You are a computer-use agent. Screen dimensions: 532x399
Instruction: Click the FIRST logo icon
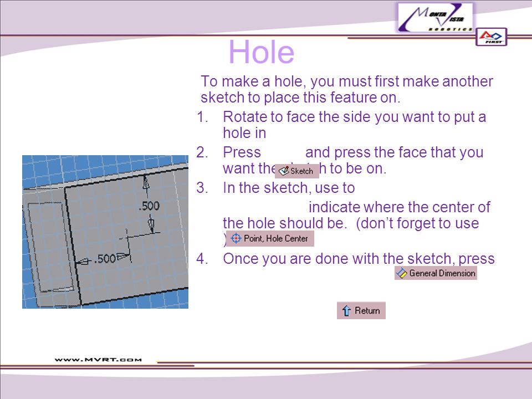coord(492,37)
